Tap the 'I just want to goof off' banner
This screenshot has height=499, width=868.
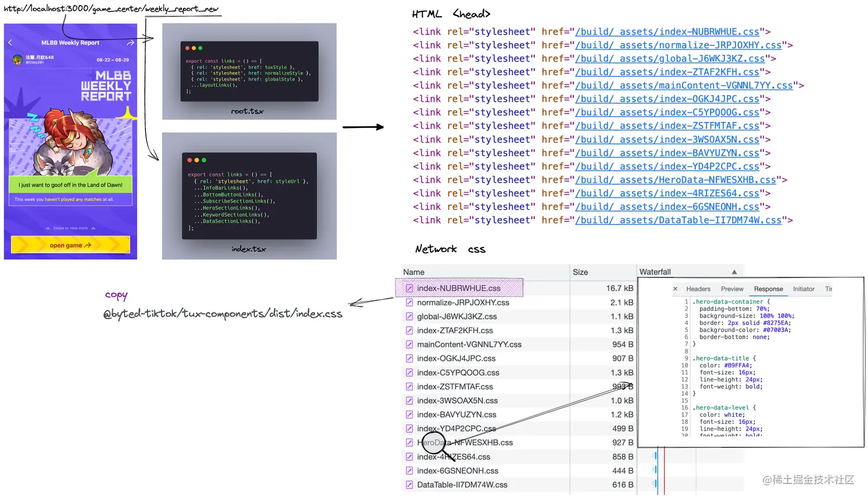pos(71,185)
